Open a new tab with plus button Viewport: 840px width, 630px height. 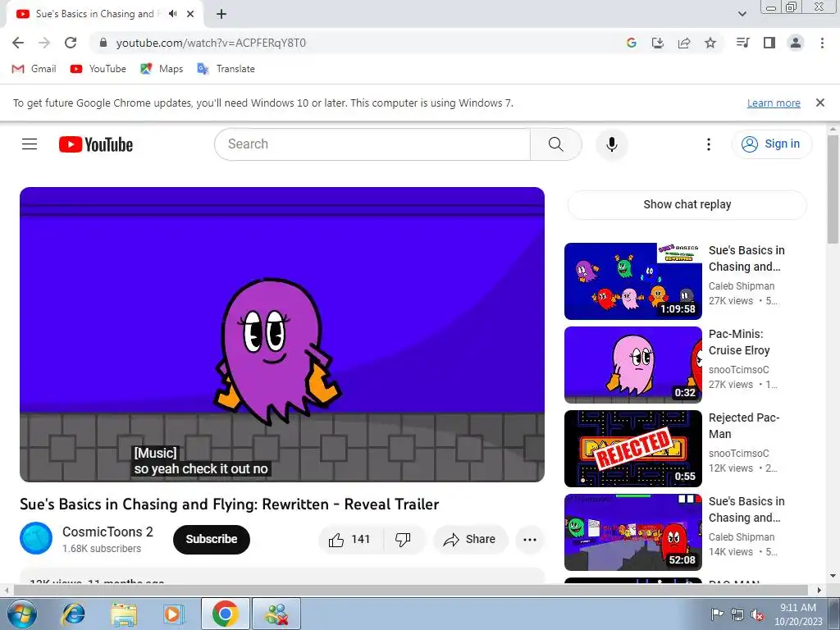(x=221, y=14)
